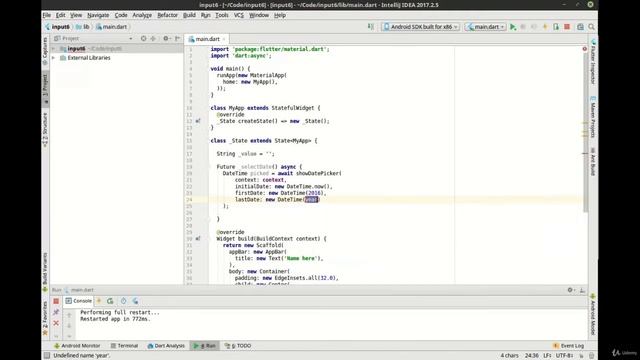Open the LF line separator selector in status bar
Screen dimensions: 640x360
click(x=547, y=356)
